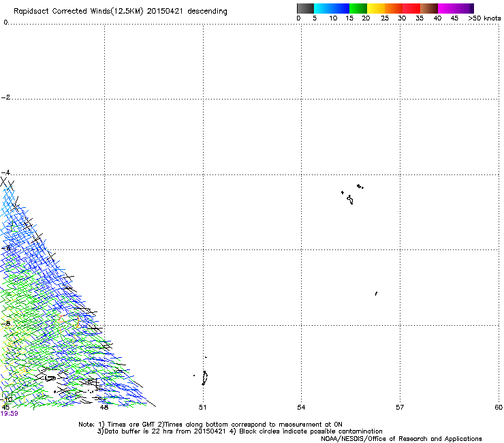Click the magenta 40-45 knots legend segment

(447, 8)
